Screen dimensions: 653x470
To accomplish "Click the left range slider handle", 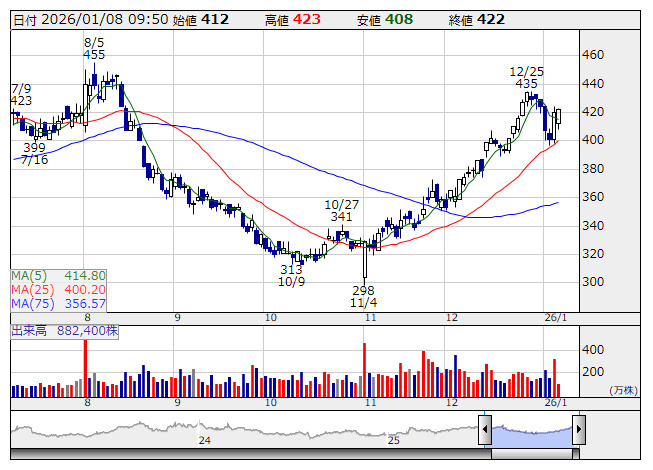I will coord(485,431).
